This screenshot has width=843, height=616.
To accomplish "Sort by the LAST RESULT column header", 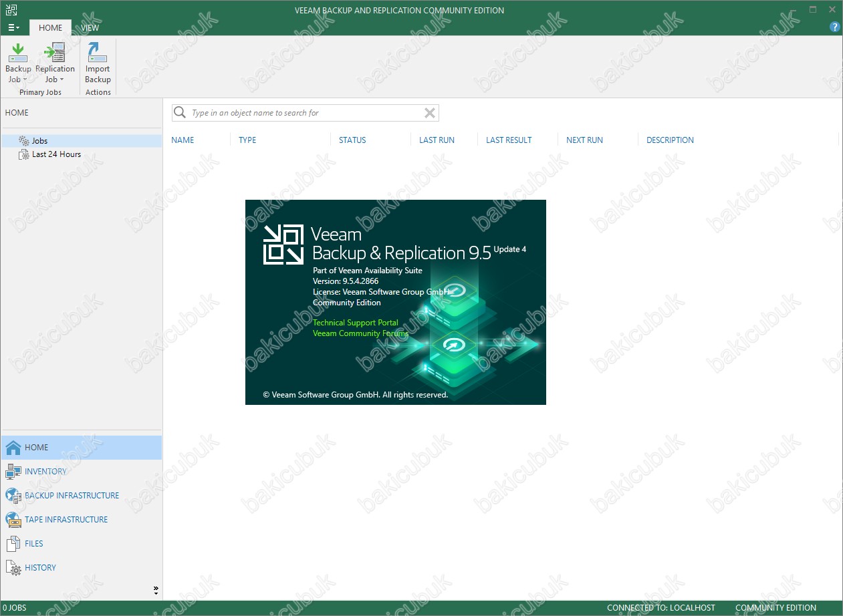I will tap(509, 140).
